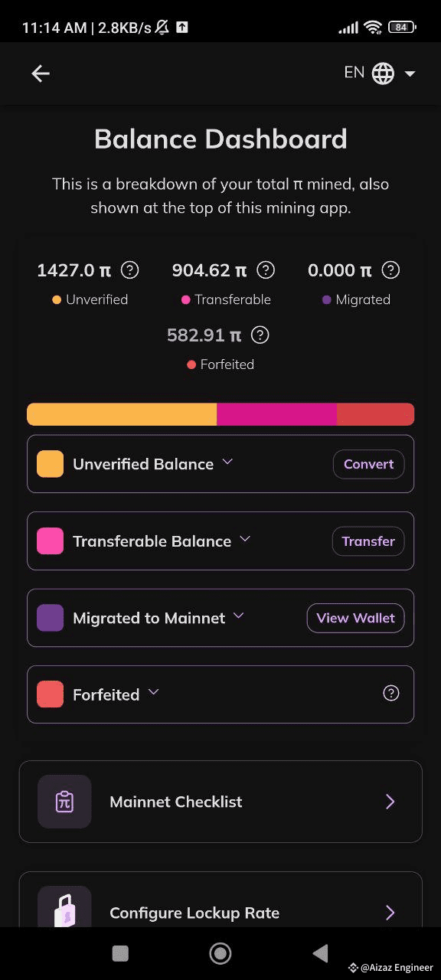Expand the Migrated to Mainnet chevron
441x980 pixels.
(x=238, y=616)
